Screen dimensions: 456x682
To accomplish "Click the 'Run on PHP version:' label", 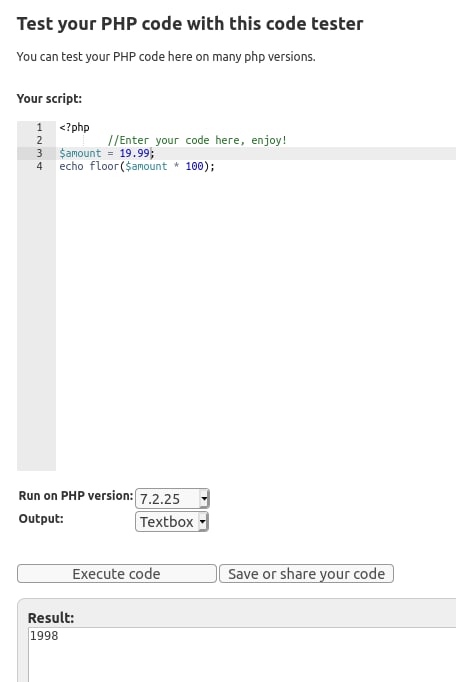I will (x=76, y=496).
